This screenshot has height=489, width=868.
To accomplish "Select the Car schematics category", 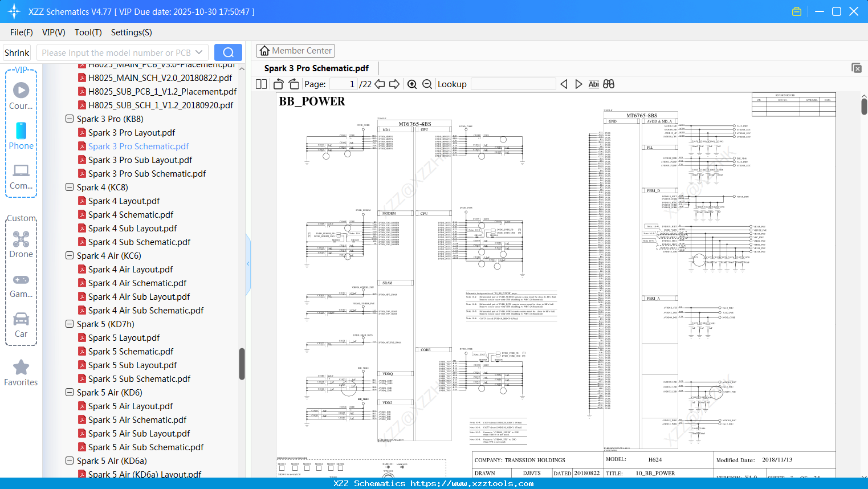I will (x=21, y=319).
